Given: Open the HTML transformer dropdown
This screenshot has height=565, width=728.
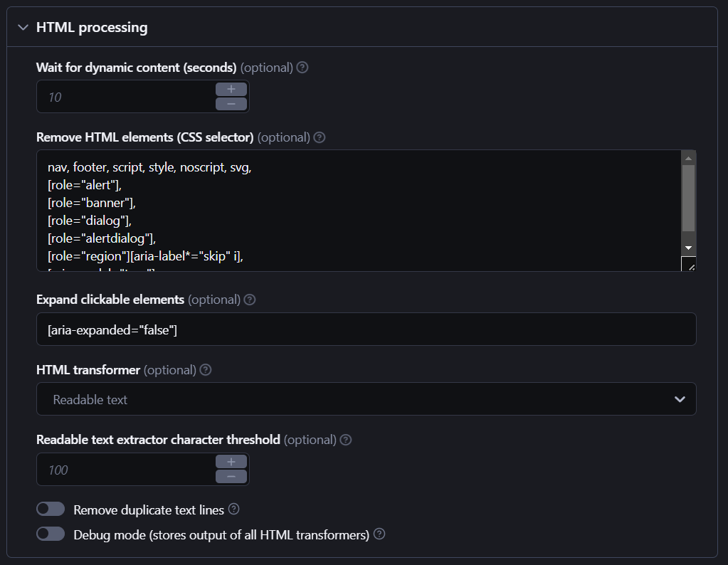Looking at the screenshot, I should tap(366, 399).
